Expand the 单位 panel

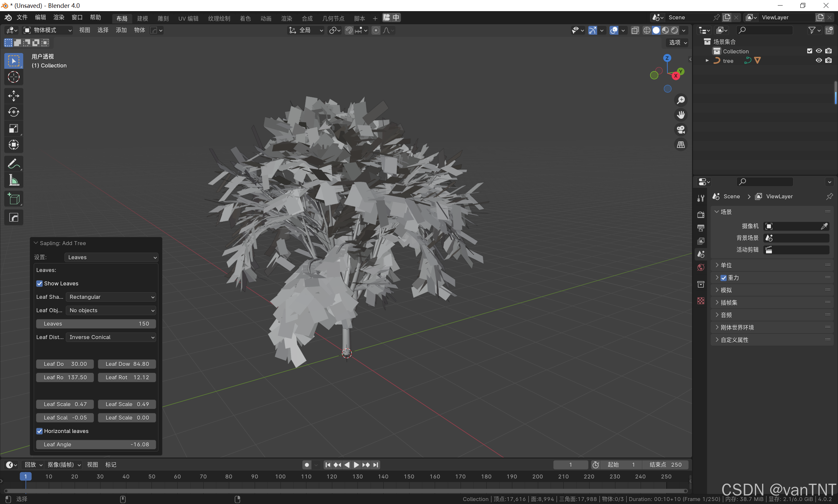726,265
